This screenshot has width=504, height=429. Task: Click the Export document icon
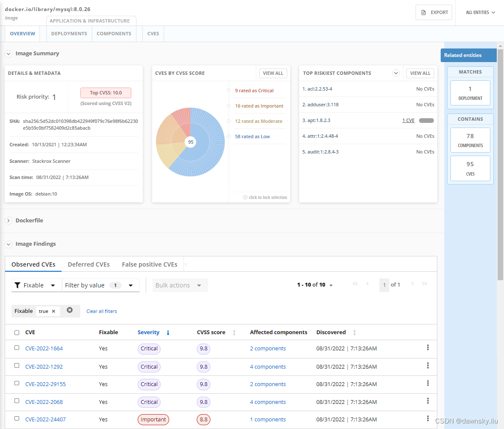point(423,12)
